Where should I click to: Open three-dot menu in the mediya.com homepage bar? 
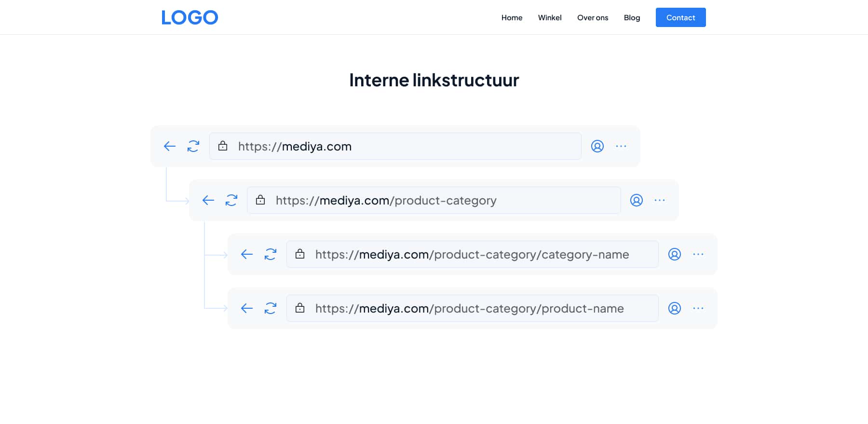click(621, 146)
